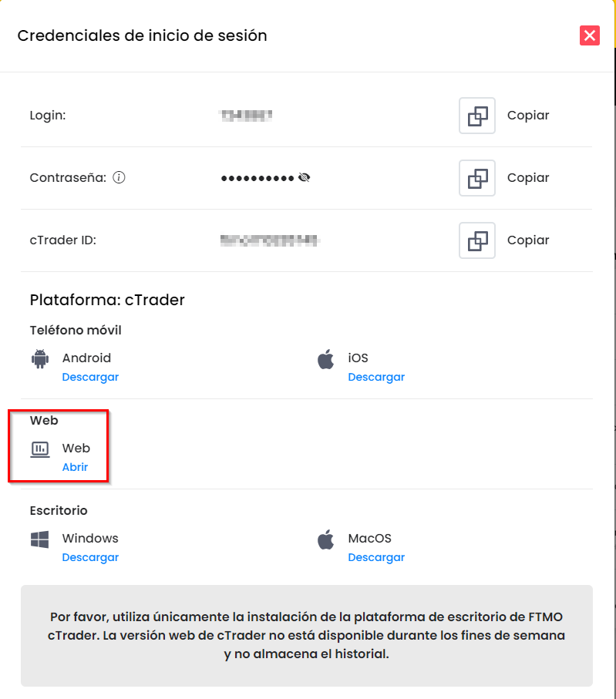Click the copy icon for cTrader ID

point(477,240)
